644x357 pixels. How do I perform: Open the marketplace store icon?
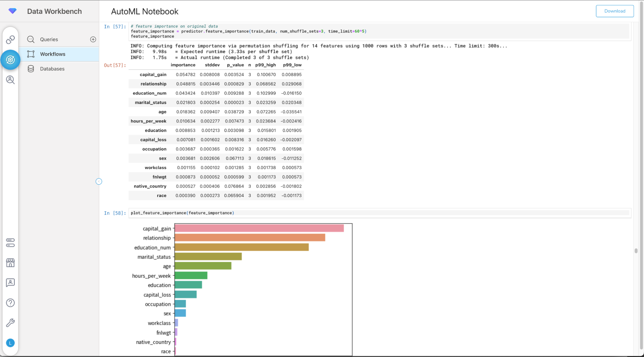(x=10, y=263)
